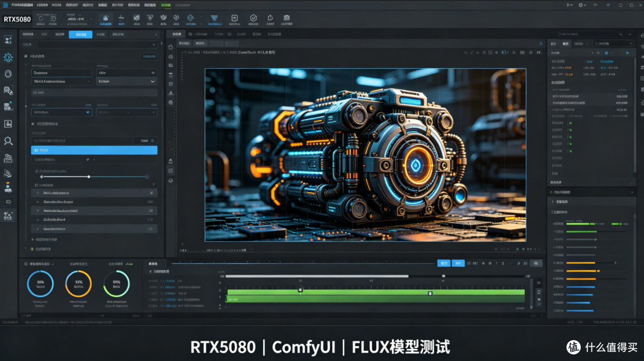
Task: Click the blue circular gauge at the bottom left
Action: click(x=41, y=283)
